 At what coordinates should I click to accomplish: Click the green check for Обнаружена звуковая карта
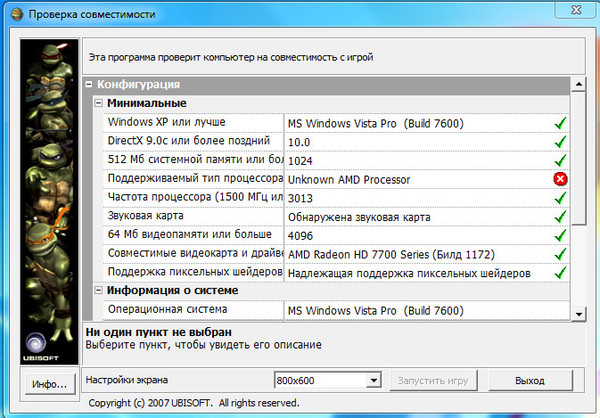point(561,217)
